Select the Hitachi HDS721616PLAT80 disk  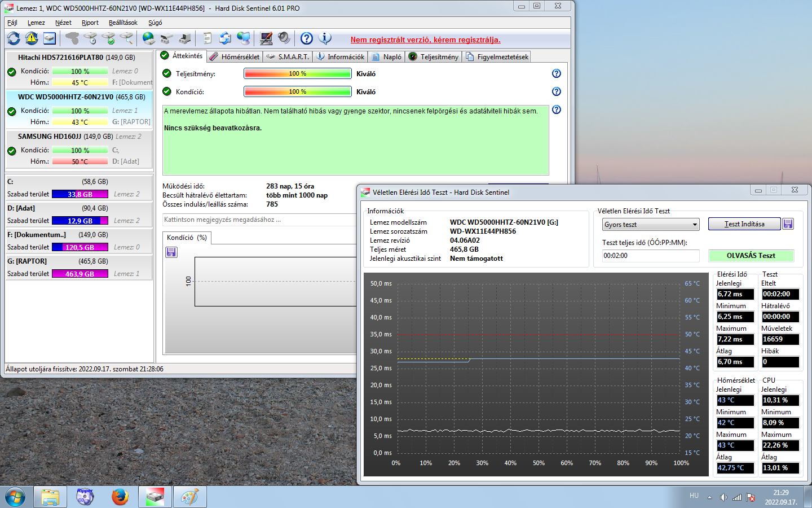(x=79, y=69)
